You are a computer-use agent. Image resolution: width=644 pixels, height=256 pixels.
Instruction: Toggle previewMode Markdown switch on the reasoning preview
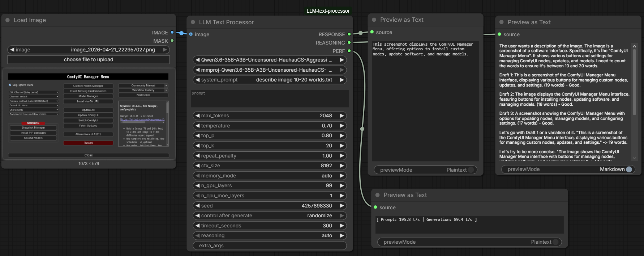[629, 169]
